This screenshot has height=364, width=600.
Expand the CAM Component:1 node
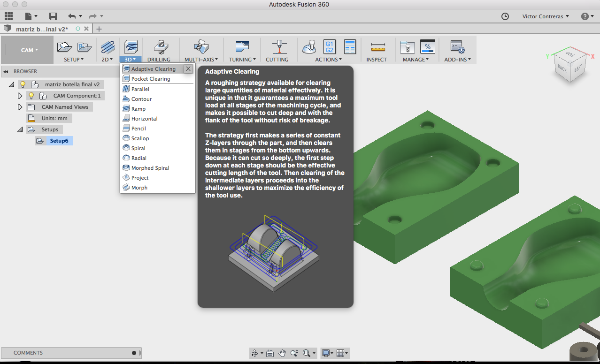20,96
